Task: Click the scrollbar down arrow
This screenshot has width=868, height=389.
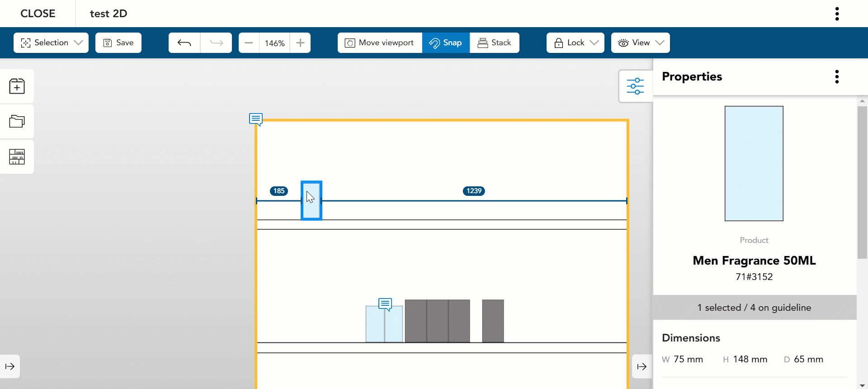Action: click(x=862, y=385)
